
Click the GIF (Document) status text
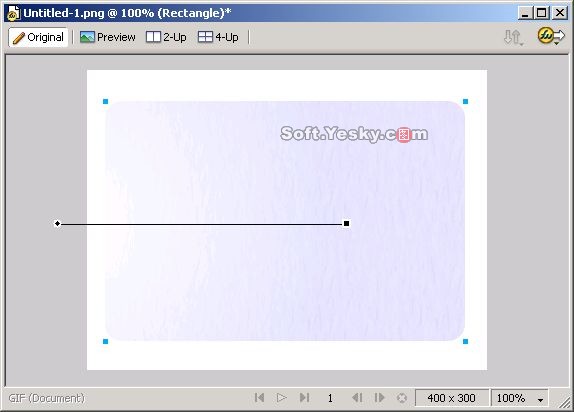[x=46, y=398]
